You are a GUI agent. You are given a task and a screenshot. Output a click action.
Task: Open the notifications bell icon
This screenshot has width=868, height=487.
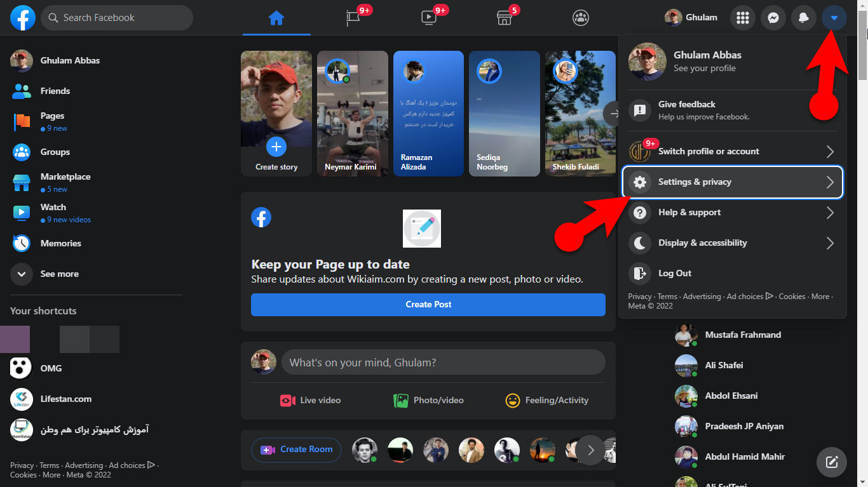coord(803,18)
